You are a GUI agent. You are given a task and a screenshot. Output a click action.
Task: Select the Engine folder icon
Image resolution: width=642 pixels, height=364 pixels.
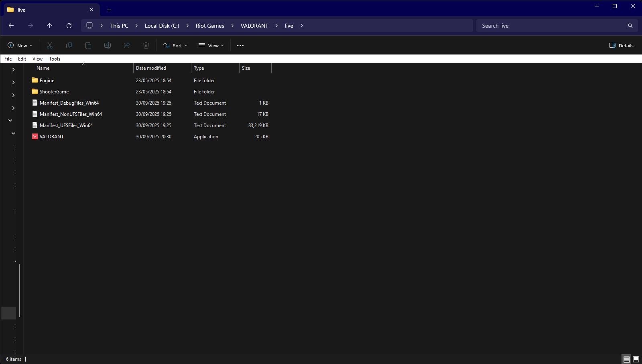[35, 80]
